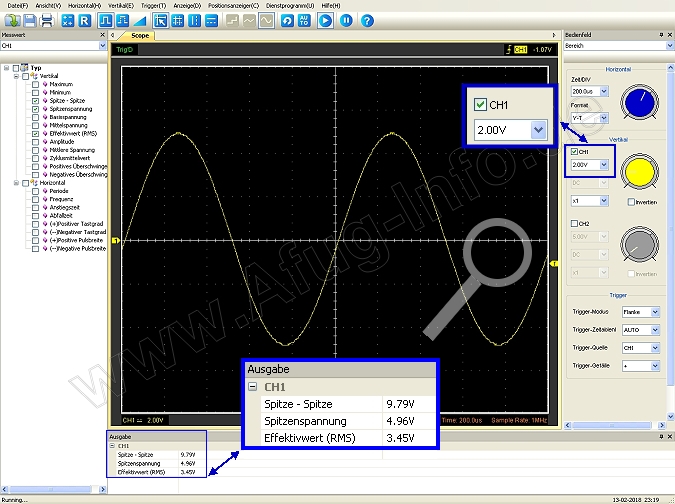The height and width of the screenshot is (504, 675).
Task: Select the first square pulse toolbar icon
Action: 105,21
